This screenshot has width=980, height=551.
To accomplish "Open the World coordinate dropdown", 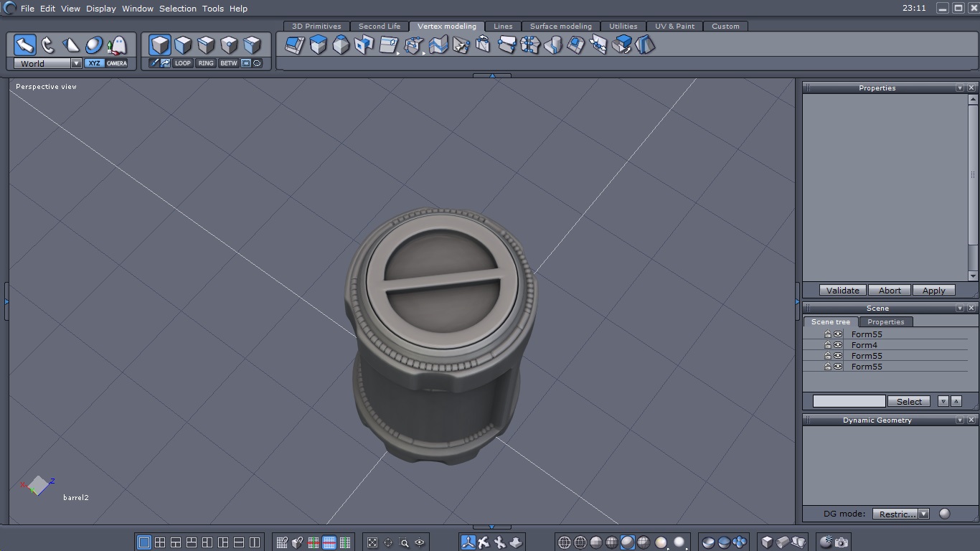I will tap(76, 63).
